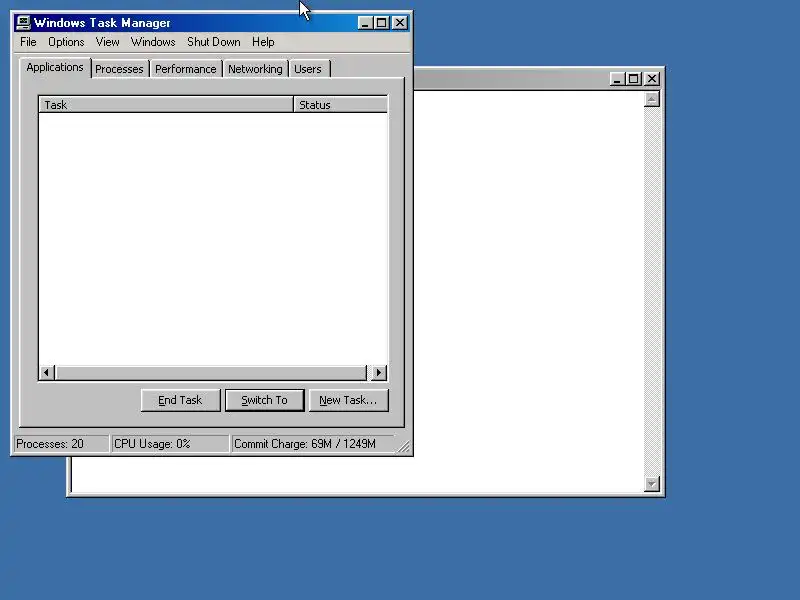
Task: Click the End Task button
Action: pos(180,400)
